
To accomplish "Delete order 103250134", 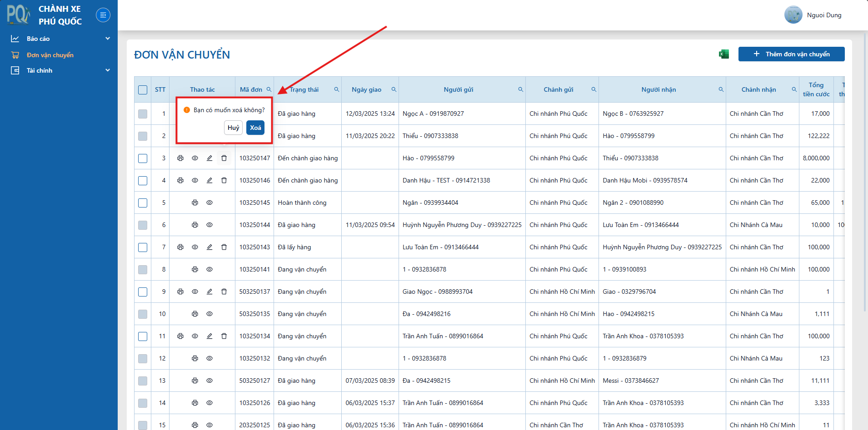I will coord(224,336).
